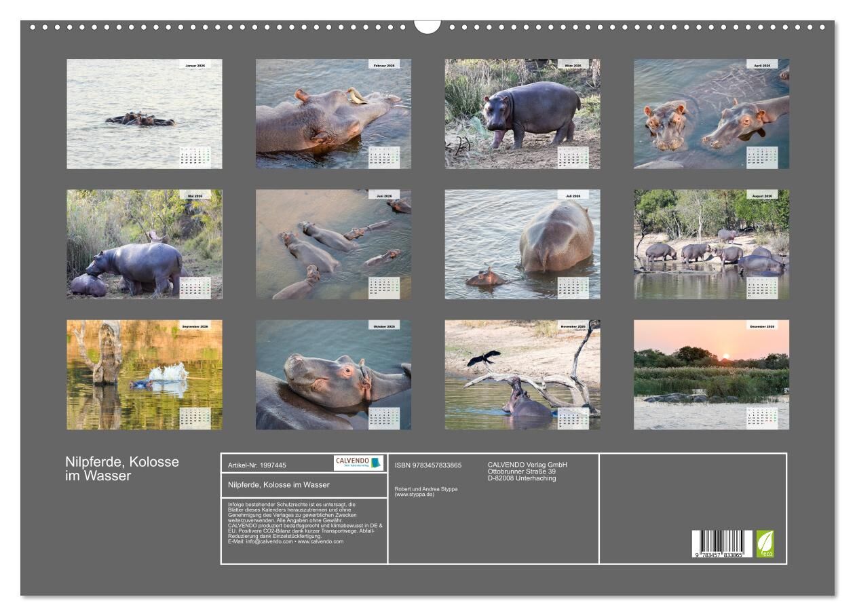Viewport: 855px width, 616px height.
Task: Click the CALVENDO logo
Action: click(358, 463)
